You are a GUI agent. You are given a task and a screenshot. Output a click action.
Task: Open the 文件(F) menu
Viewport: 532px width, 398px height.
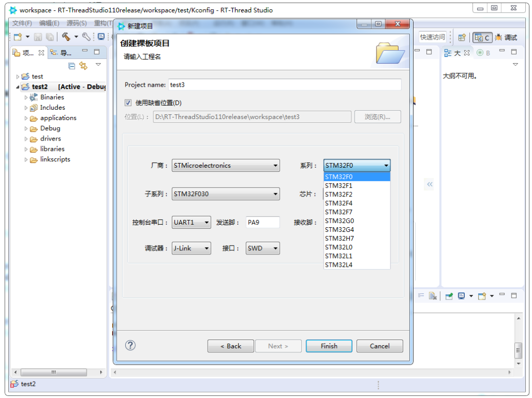22,23
